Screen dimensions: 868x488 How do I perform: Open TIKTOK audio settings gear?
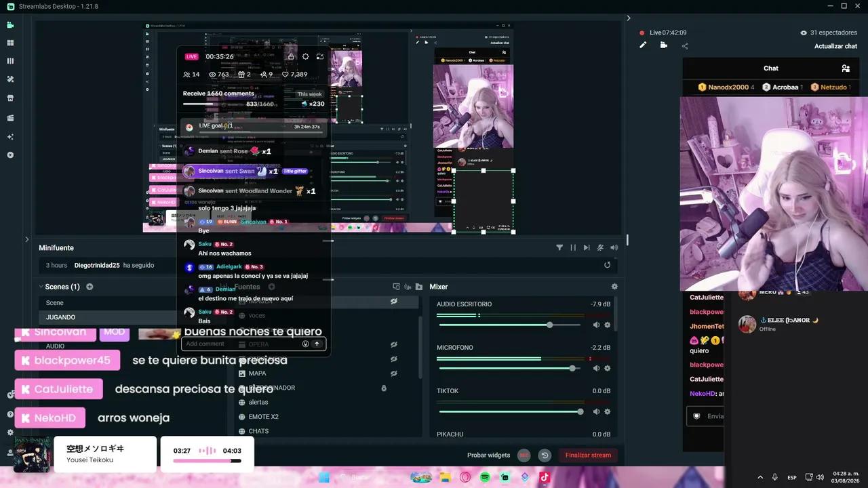click(607, 412)
